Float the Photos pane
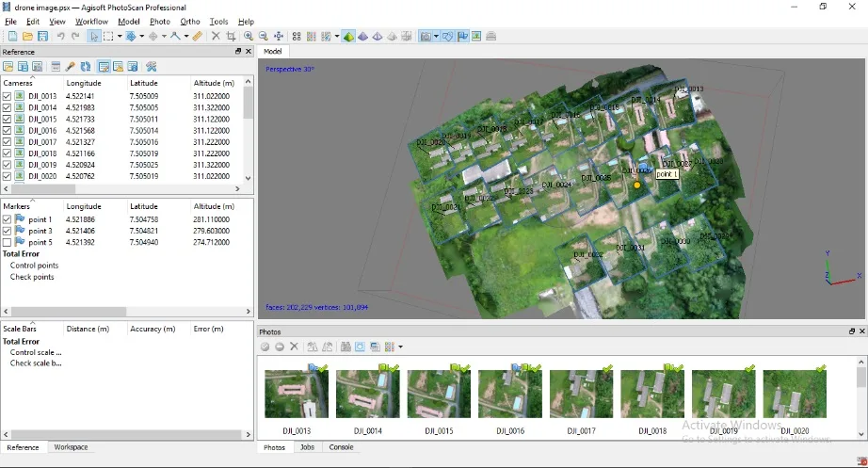868x468 pixels. point(851,331)
